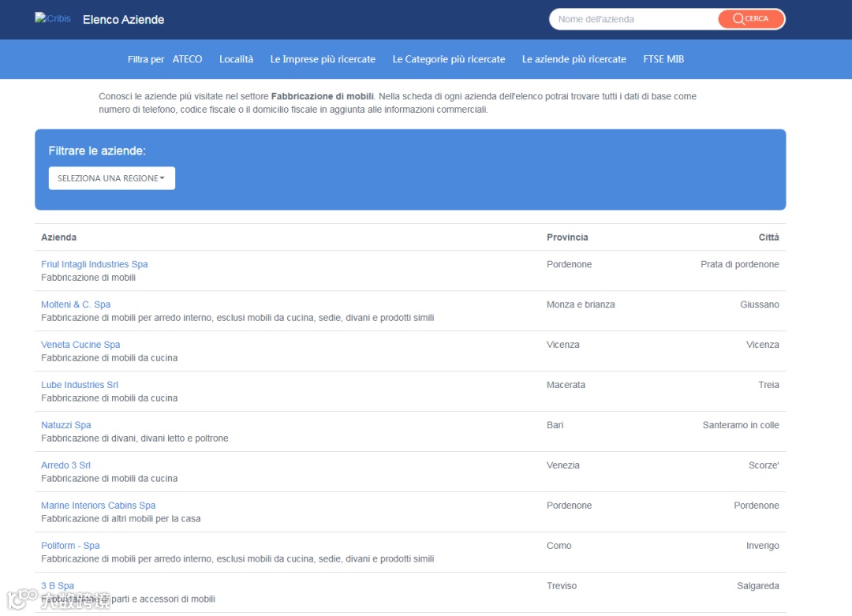Open Poliform - Spa company page
The width and height of the screenshot is (852, 616).
coord(71,545)
